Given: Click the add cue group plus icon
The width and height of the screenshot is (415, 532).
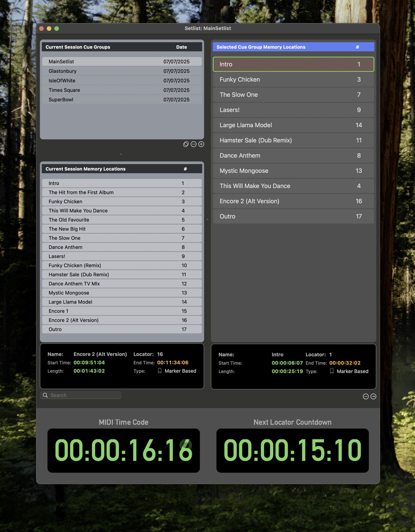Looking at the screenshot, I should [x=201, y=144].
